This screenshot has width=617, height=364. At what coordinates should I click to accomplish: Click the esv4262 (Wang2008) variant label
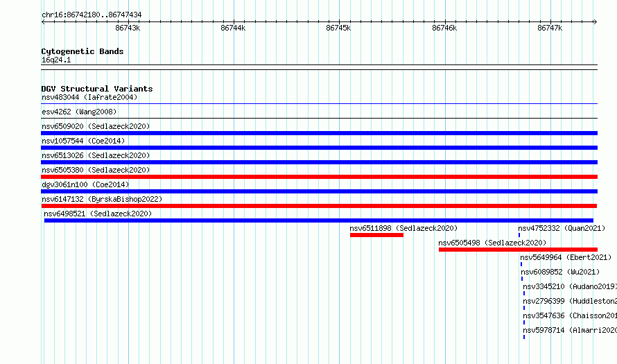[x=79, y=112]
